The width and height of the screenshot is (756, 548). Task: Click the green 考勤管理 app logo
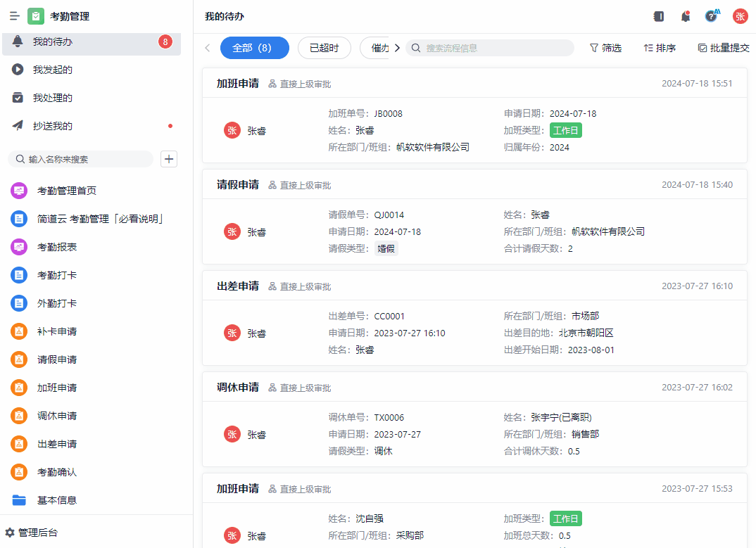36,16
